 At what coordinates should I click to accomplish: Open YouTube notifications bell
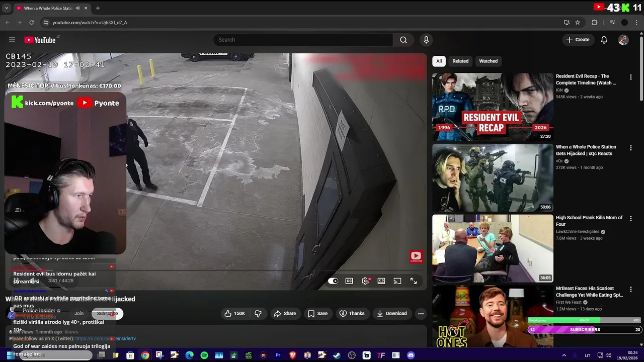pyautogui.click(x=604, y=40)
